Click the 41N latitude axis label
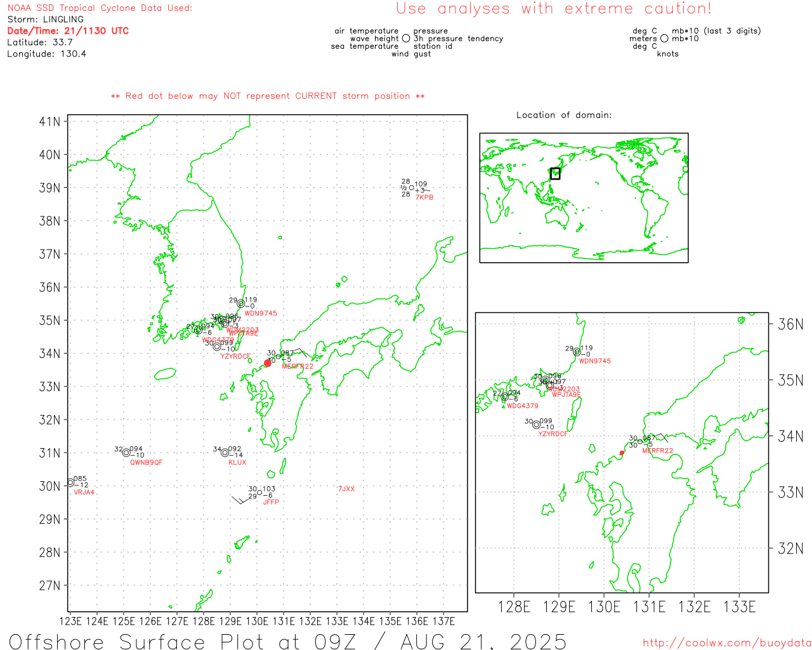Image resolution: width=812 pixels, height=650 pixels. [x=49, y=121]
